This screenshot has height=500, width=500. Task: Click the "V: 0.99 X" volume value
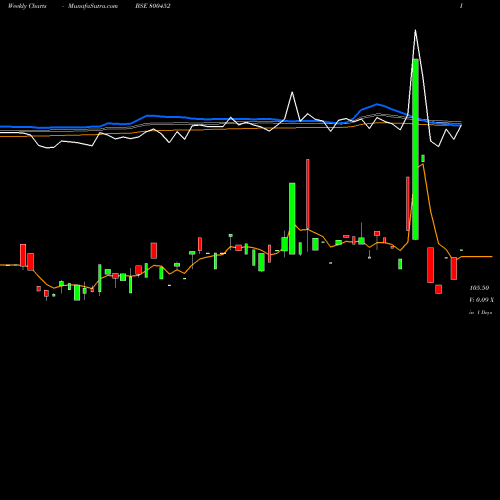(481, 300)
